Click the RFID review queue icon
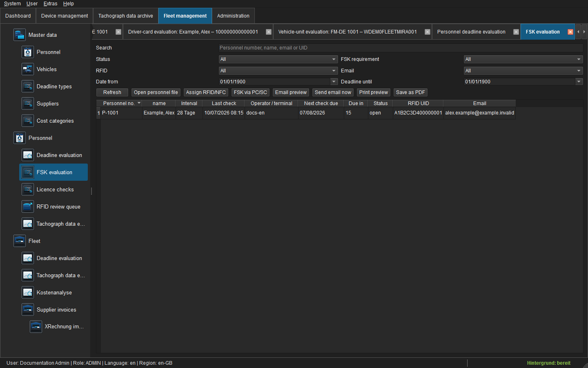 point(27,206)
